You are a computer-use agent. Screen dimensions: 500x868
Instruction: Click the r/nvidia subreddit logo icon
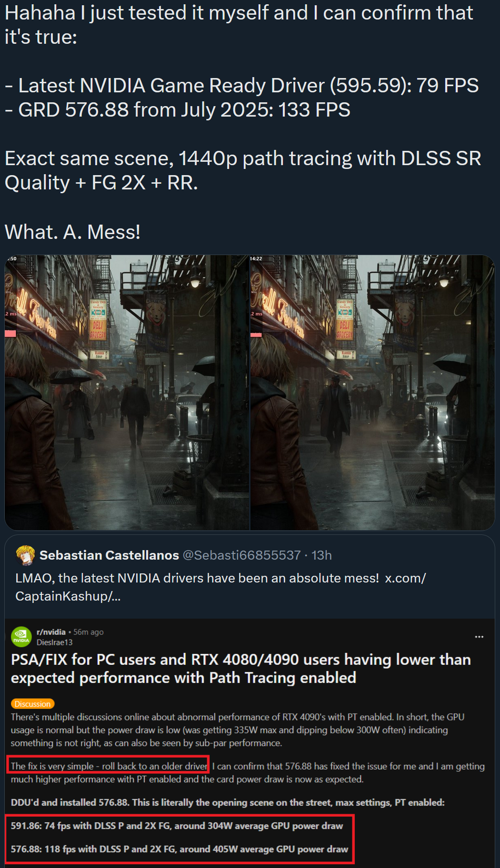tap(21, 637)
